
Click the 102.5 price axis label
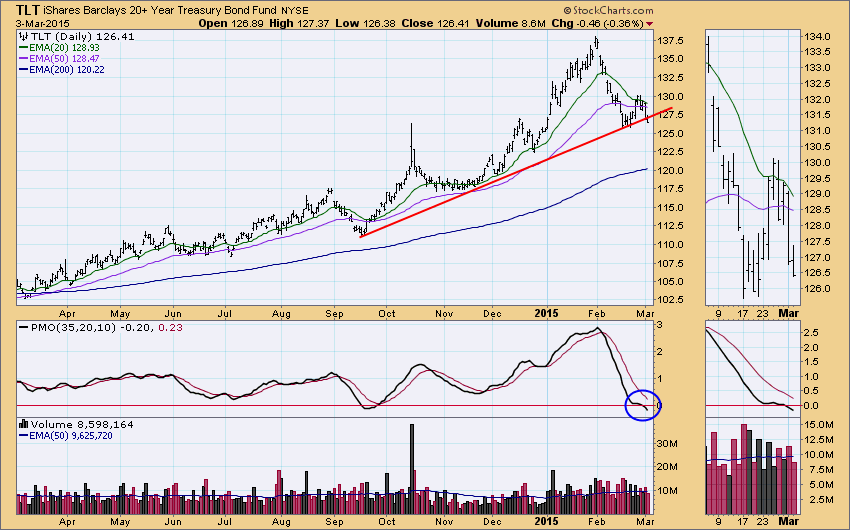[x=671, y=300]
